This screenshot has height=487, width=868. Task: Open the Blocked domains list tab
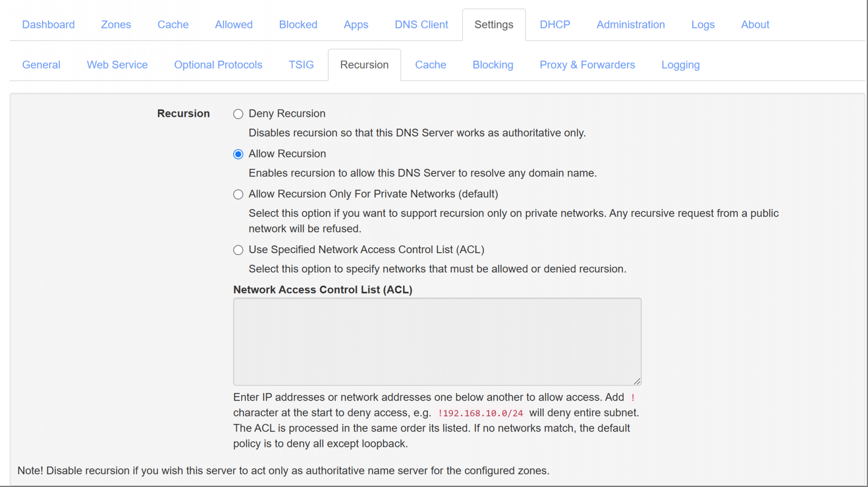[298, 24]
